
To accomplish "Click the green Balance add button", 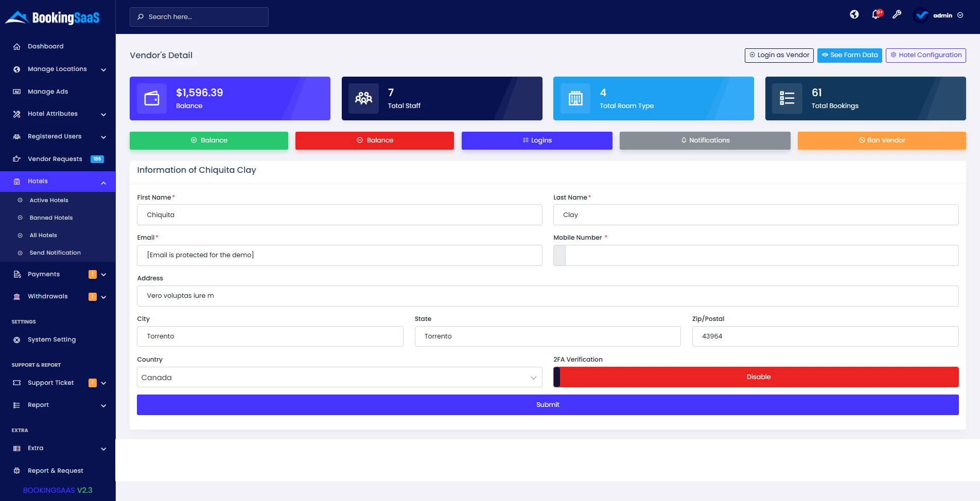I will (x=208, y=140).
